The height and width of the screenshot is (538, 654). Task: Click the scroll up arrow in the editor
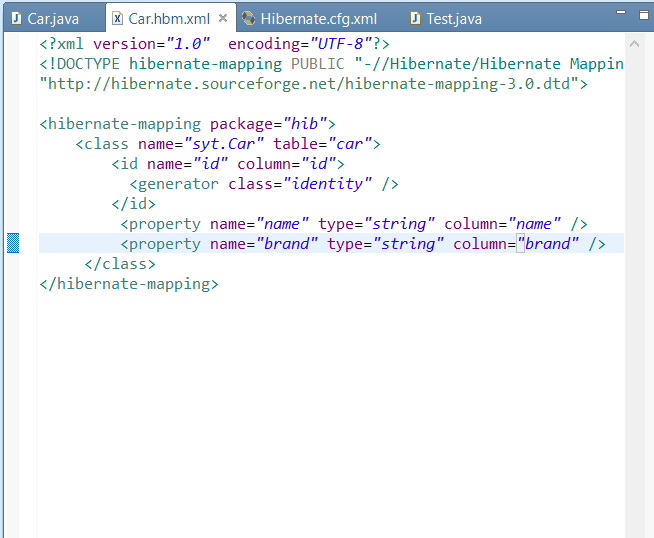pos(634,43)
